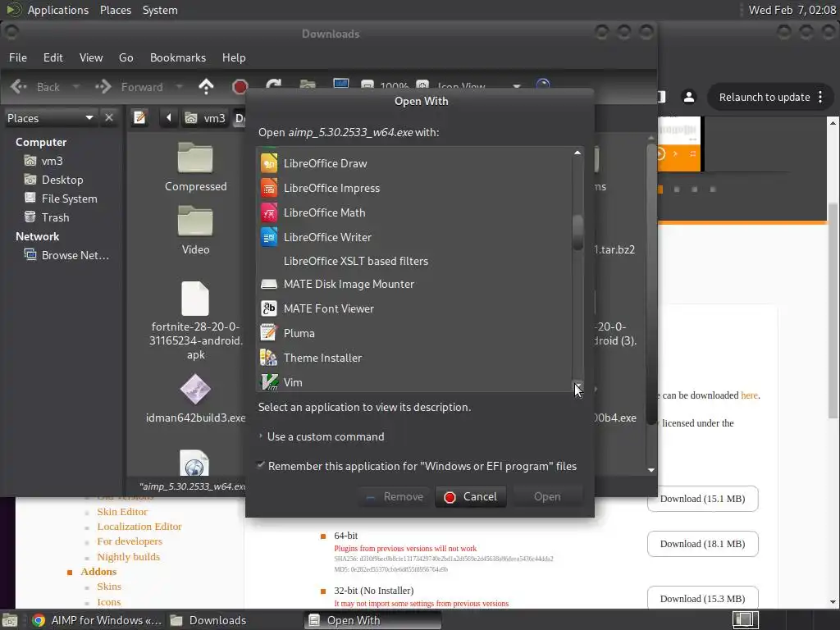Open the Localization Editor link
This screenshot has width=840, height=630.
click(x=139, y=527)
